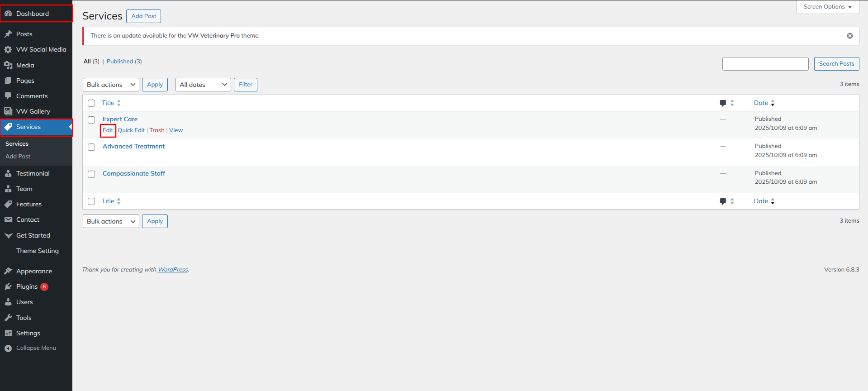Click the Media icon in sidebar
Image resolution: width=868 pixels, height=391 pixels.
tap(8, 65)
